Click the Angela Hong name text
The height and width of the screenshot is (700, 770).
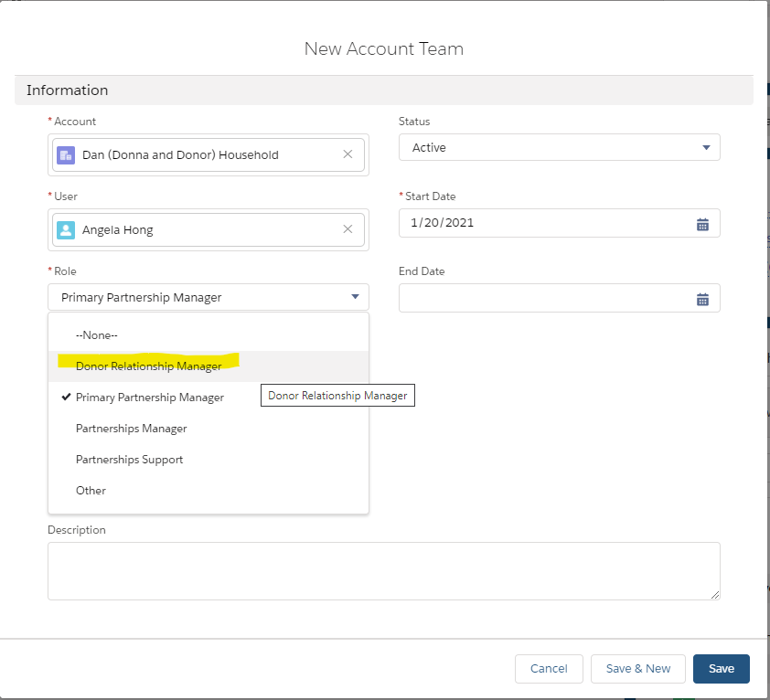[x=117, y=229]
